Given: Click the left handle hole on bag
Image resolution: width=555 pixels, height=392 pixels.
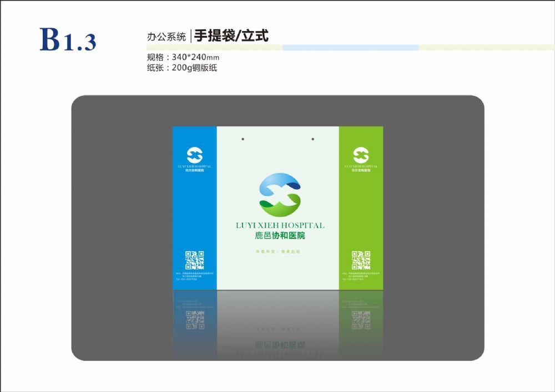Looking at the screenshot, I should tap(243, 139).
